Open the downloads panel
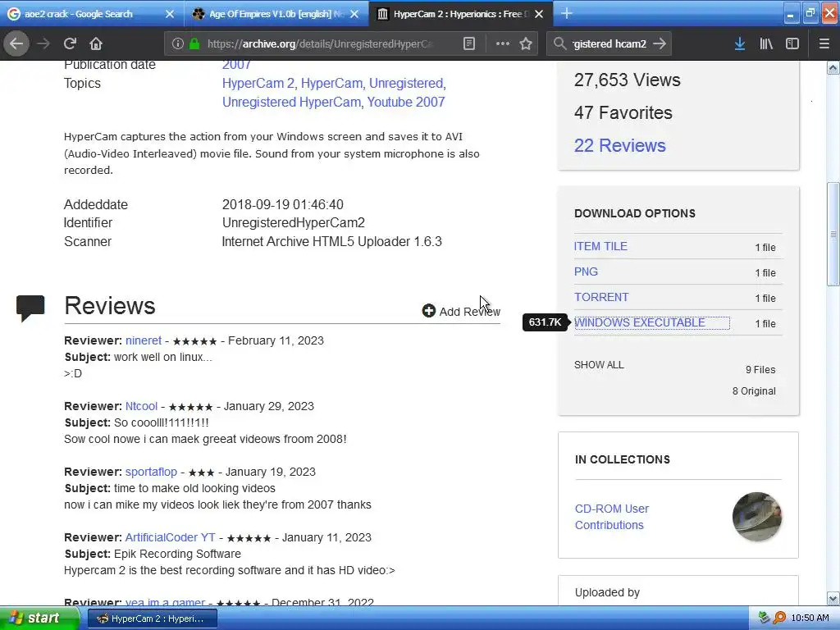Viewport: 840px width, 630px height. pyautogui.click(x=740, y=44)
